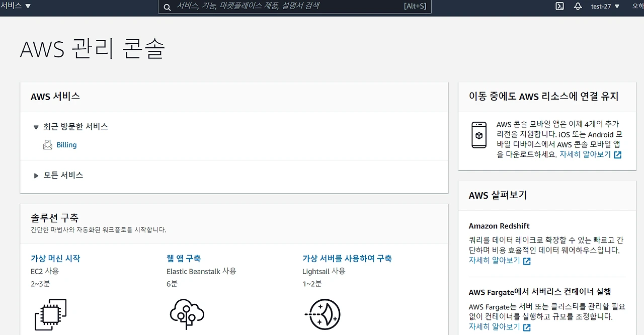Click external link icon beside mobile app link
The height and width of the screenshot is (335, 644).
(x=618, y=155)
